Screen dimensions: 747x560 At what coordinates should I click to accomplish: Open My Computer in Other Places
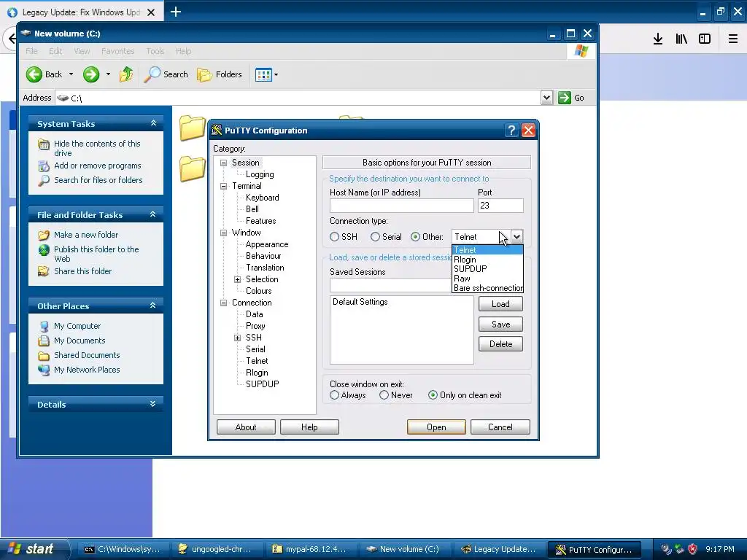coord(77,326)
